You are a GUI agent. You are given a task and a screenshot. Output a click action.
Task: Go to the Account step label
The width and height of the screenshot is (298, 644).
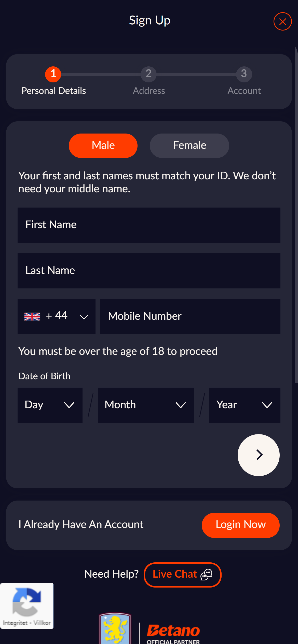point(244,91)
